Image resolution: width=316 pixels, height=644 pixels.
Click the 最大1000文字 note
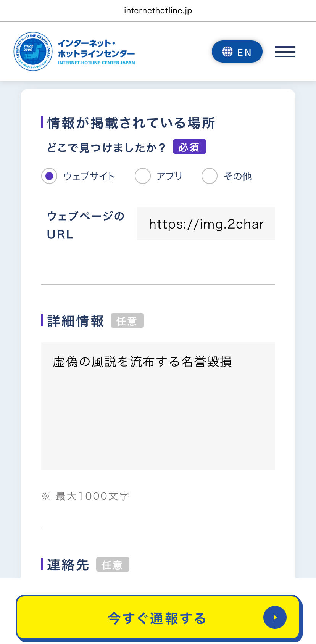92,496
